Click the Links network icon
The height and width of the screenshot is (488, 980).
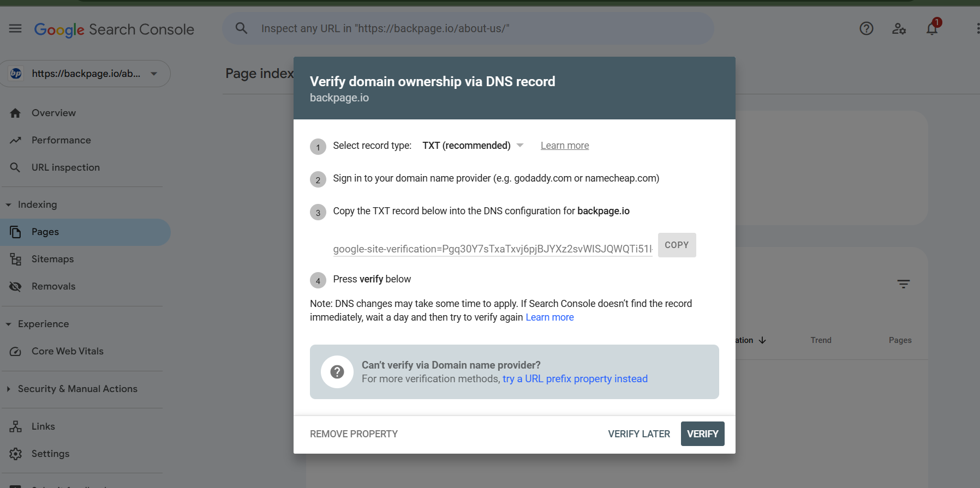coord(15,426)
